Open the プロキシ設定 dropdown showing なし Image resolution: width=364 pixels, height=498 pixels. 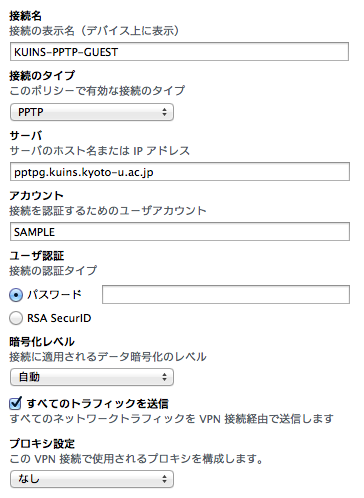pos(92,479)
